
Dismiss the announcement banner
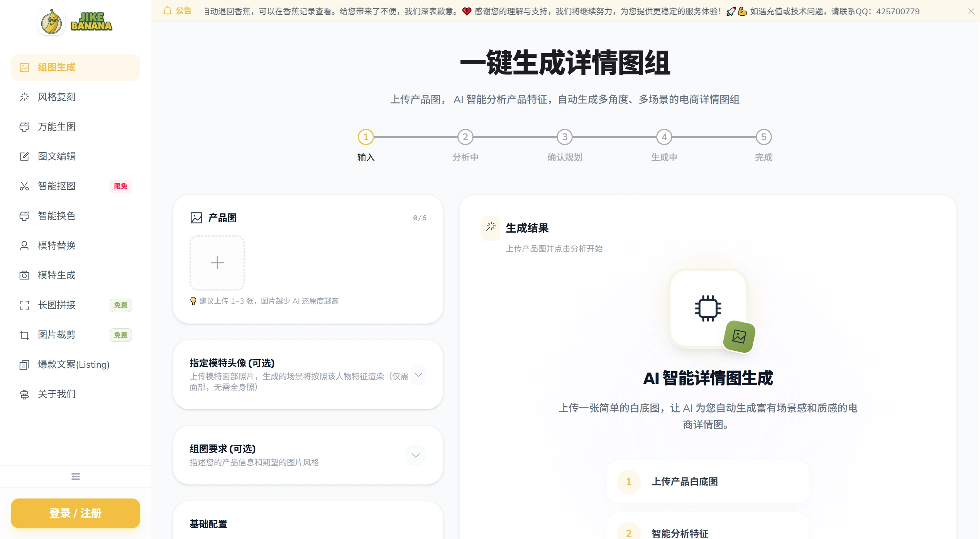(972, 11)
